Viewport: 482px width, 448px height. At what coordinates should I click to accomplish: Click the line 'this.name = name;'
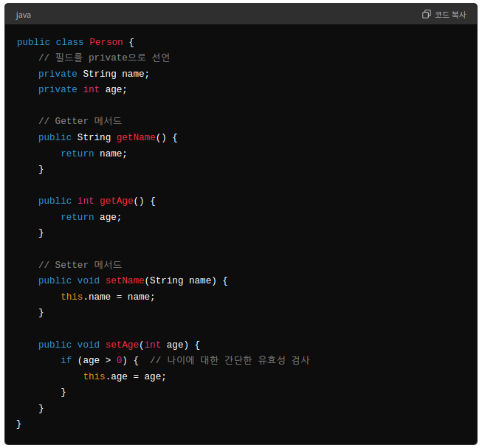(108, 297)
